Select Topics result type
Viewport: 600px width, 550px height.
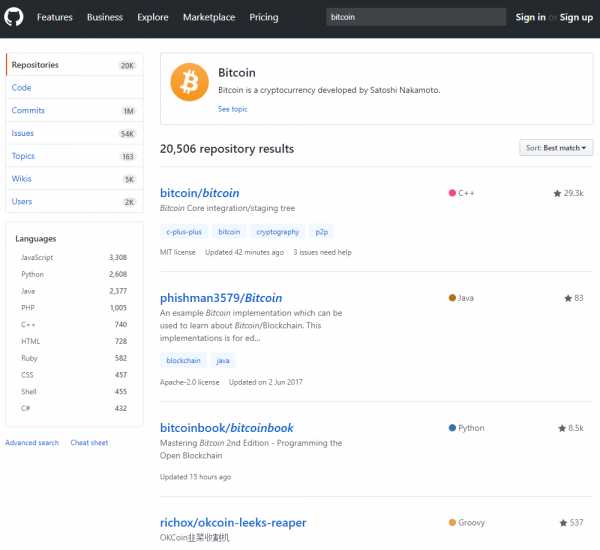click(x=75, y=156)
